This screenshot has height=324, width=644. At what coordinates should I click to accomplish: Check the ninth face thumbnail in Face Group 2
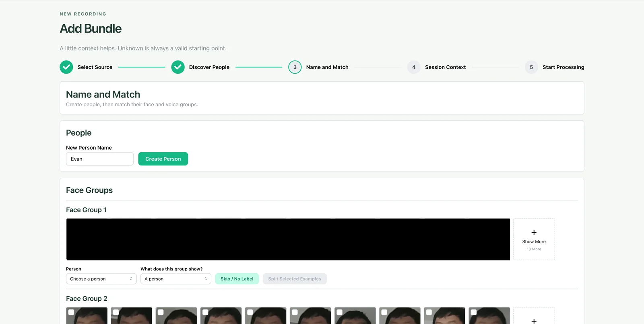[x=429, y=312]
